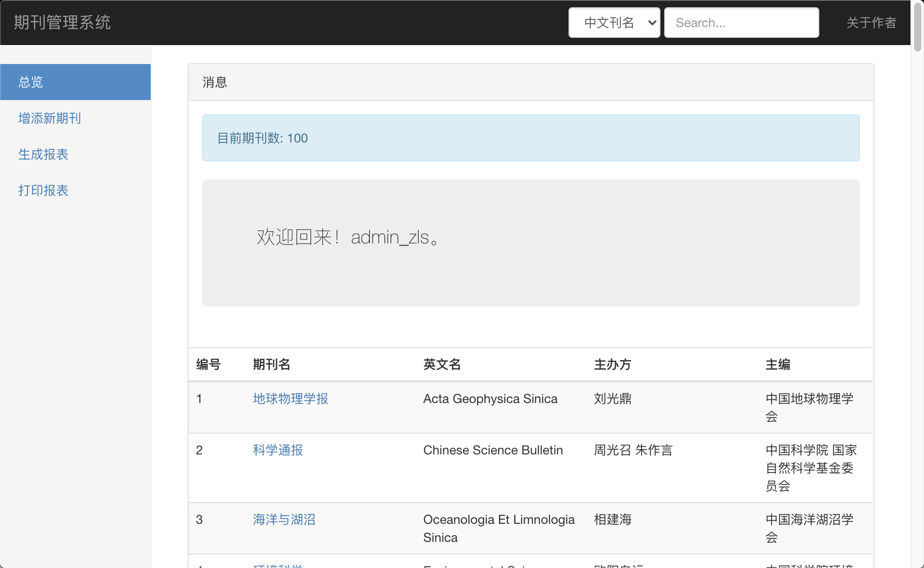
Task: Click the 英文名 column header
Action: click(442, 364)
